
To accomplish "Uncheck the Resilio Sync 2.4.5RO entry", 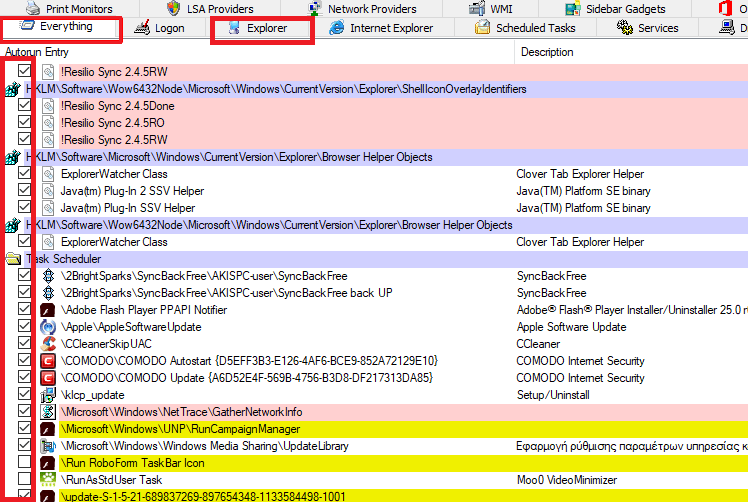I will tap(24, 122).
